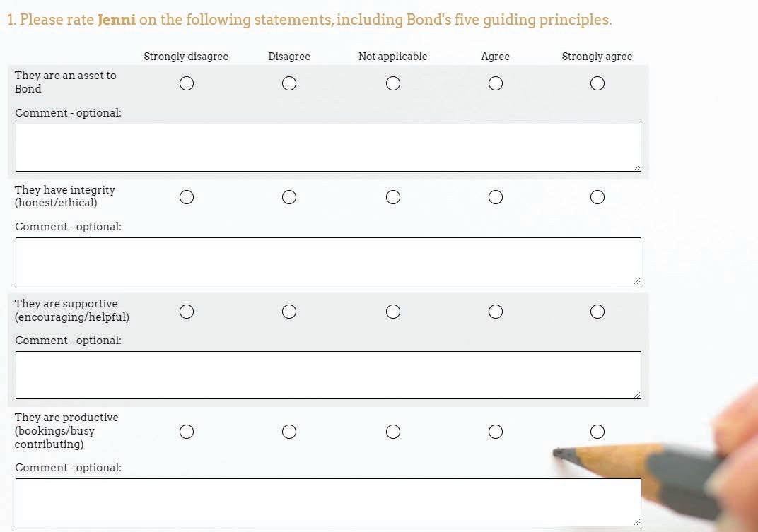Screen dimensions: 758x532
Task: Focus the integrity comment text box
Action: click(328, 261)
